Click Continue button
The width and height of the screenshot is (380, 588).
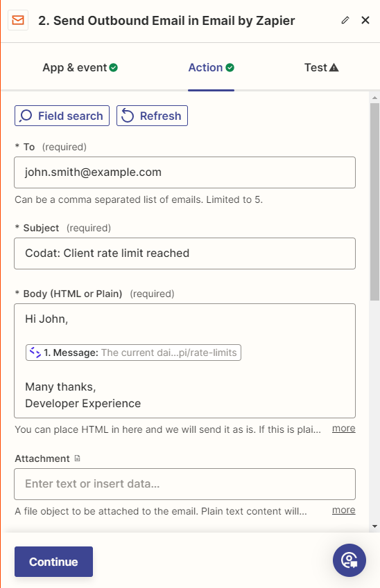click(53, 562)
